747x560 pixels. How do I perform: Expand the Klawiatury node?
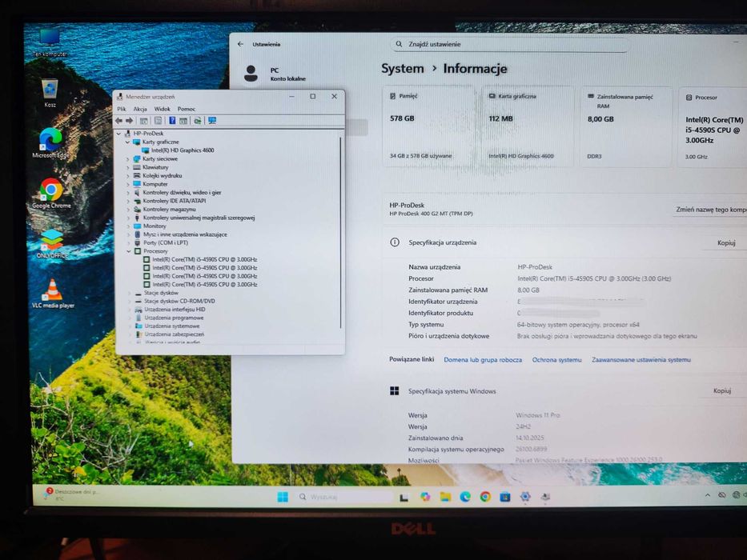(127, 168)
